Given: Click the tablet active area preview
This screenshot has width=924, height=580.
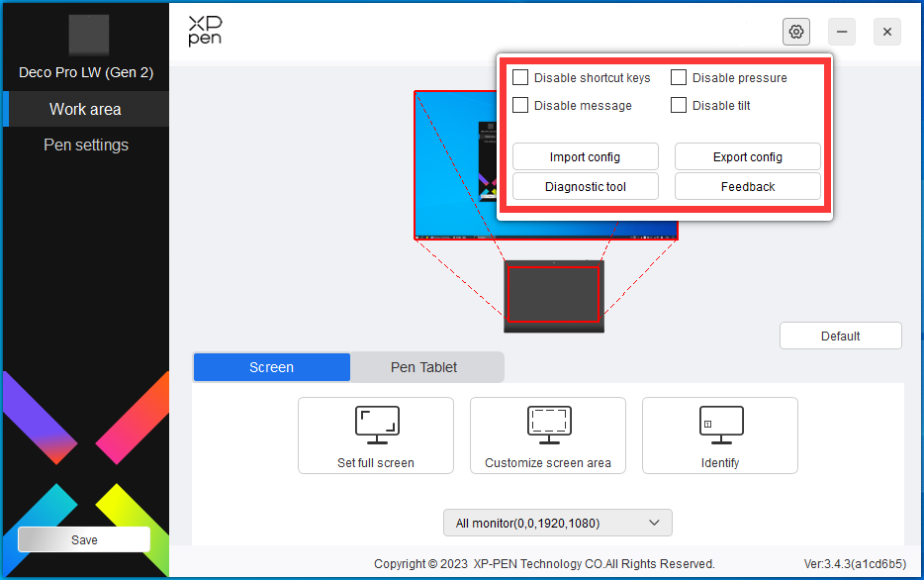Looking at the screenshot, I should (x=553, y=294).
